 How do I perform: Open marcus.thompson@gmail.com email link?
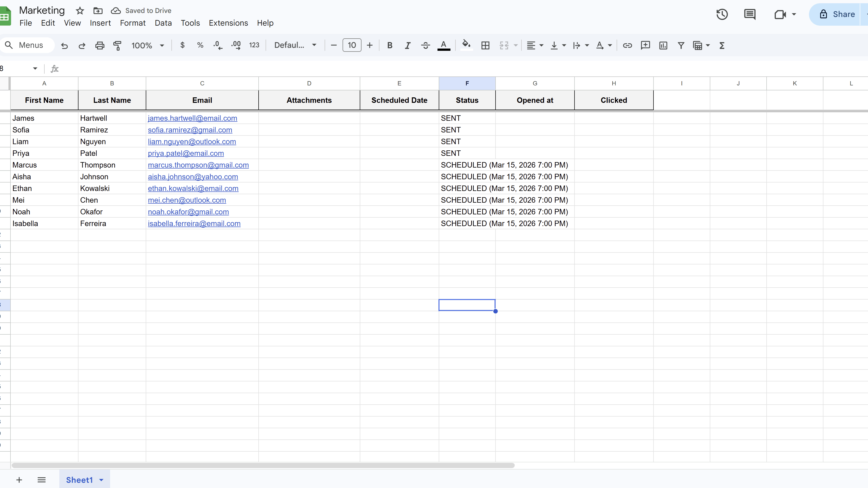198,165
